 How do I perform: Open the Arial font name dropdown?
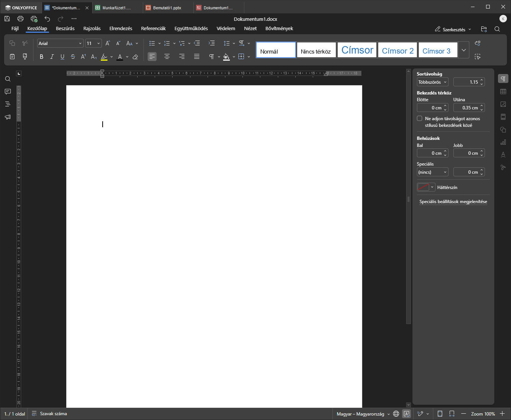click(60, 44)
